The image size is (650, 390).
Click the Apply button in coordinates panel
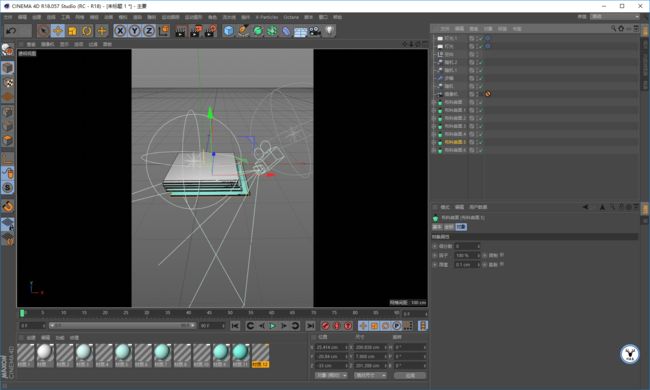(x=410, y=375)
